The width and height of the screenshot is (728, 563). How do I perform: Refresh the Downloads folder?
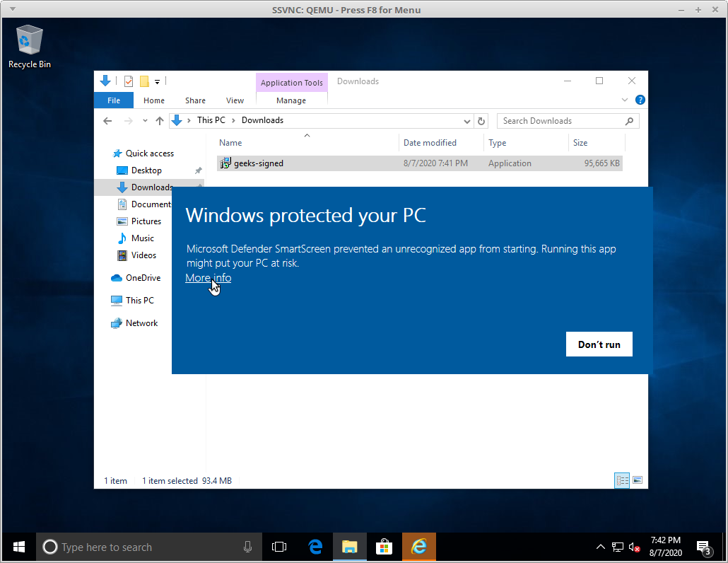[x=481, y=121]
